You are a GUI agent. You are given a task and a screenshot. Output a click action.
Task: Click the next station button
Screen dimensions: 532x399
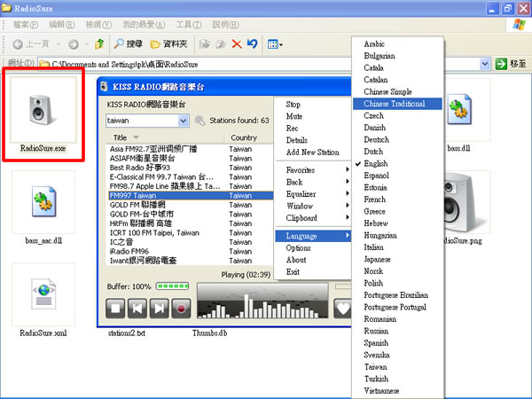coord(159,308)
